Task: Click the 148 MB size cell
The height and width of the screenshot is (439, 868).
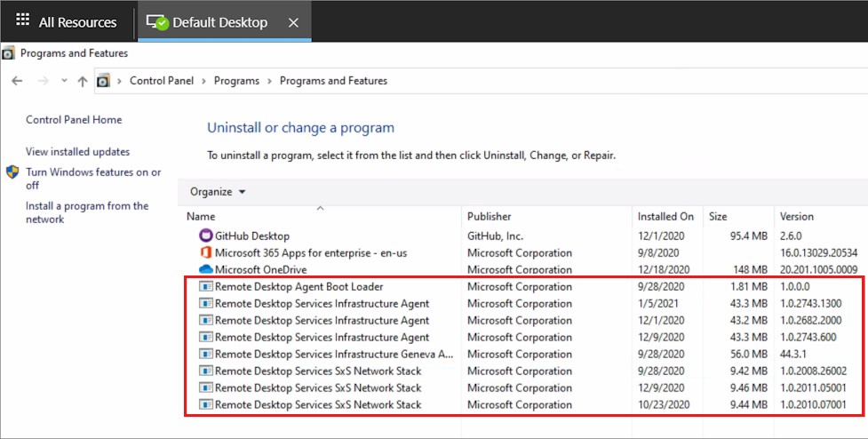Action: coord(751,270)
